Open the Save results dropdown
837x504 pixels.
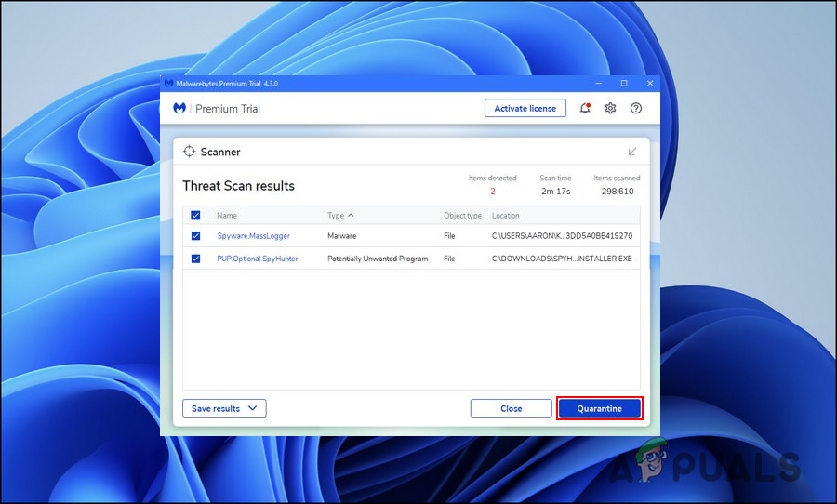(224, 408)
